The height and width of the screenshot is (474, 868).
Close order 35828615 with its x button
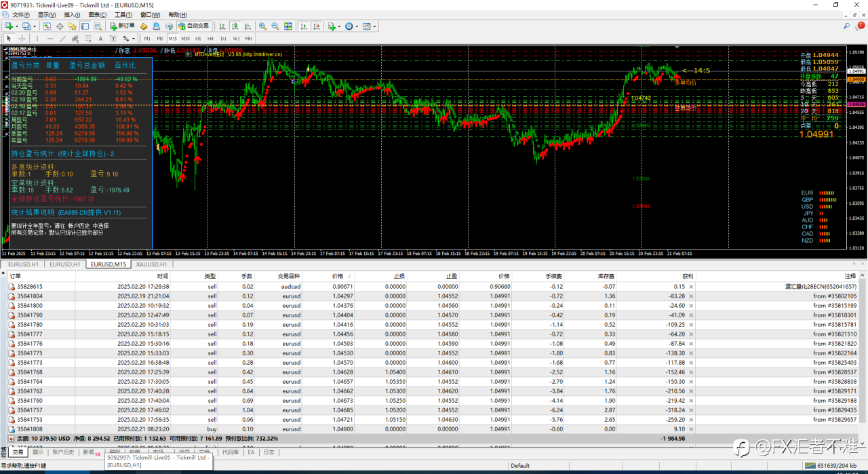coord(691,287)
